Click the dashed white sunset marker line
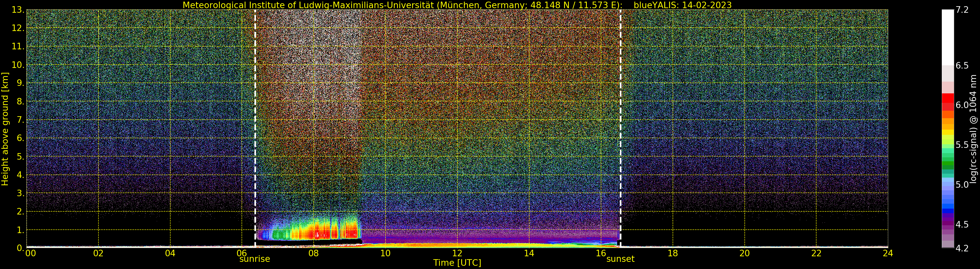 (620, 129)
